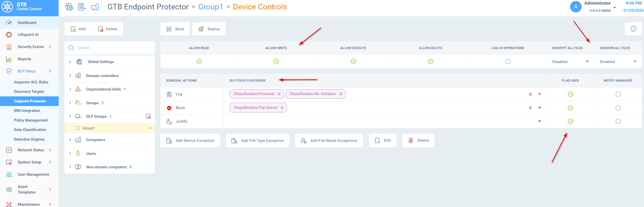This screenshot has width=644, height=207.
Task: Open Policy Management submenu item
Action: 31,120
